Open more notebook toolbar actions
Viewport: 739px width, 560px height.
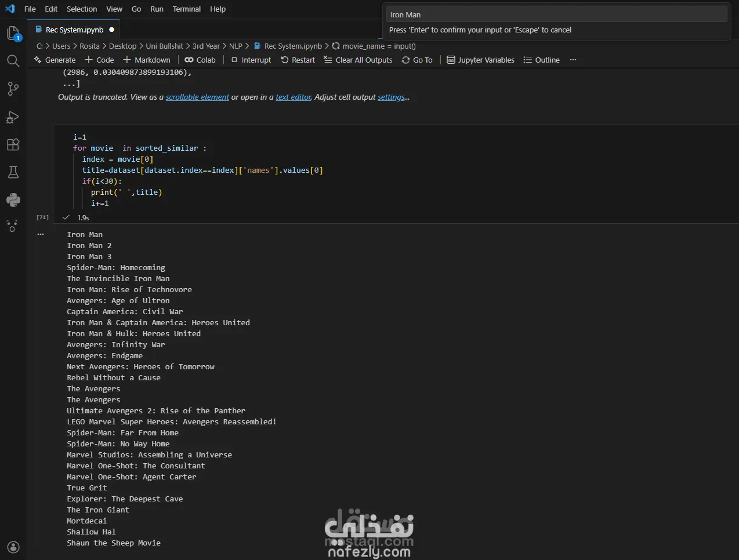click(573, 60)
